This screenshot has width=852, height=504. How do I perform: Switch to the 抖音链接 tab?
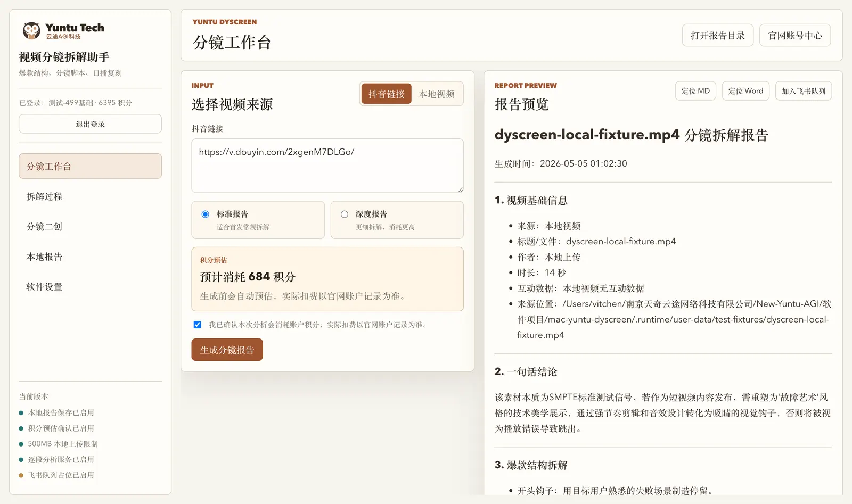[386, 94]
